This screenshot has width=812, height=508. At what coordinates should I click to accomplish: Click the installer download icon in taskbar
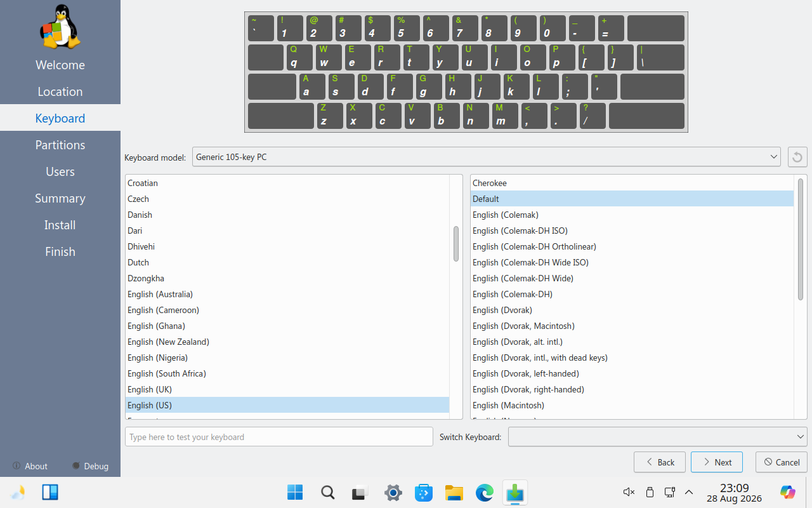point(515,492)
